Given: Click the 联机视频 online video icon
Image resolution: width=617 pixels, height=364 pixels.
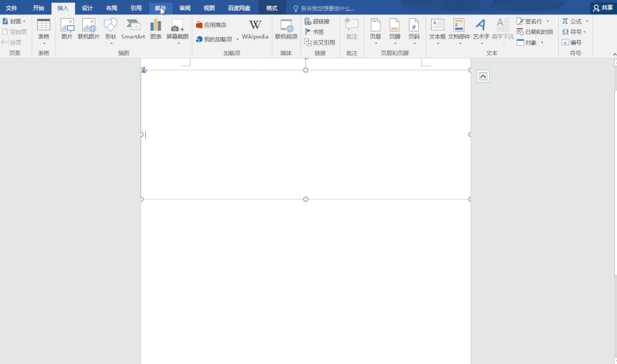Looking at the screenshot, I should tap(286, 29).
